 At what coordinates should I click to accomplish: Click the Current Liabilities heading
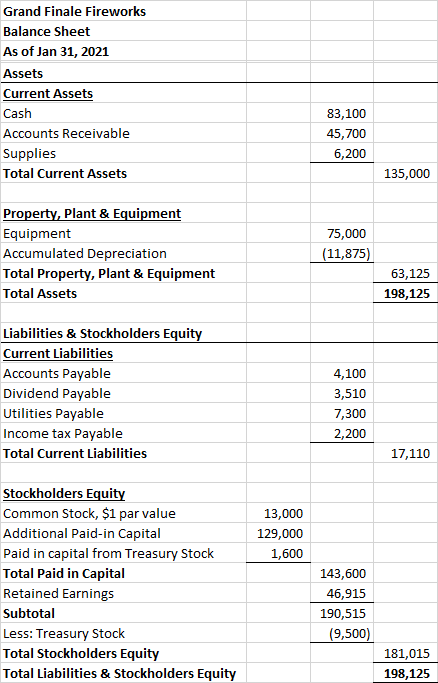[x=58, y=353]
